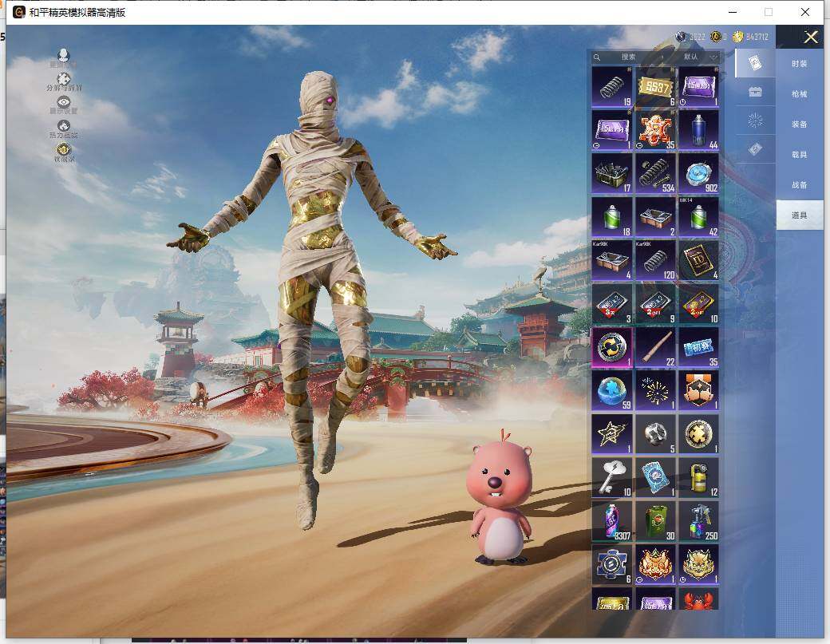Viewport: 830px width, 644px height.
Task: Select the green bag item with count 30
Action: [x=655, y=520]
